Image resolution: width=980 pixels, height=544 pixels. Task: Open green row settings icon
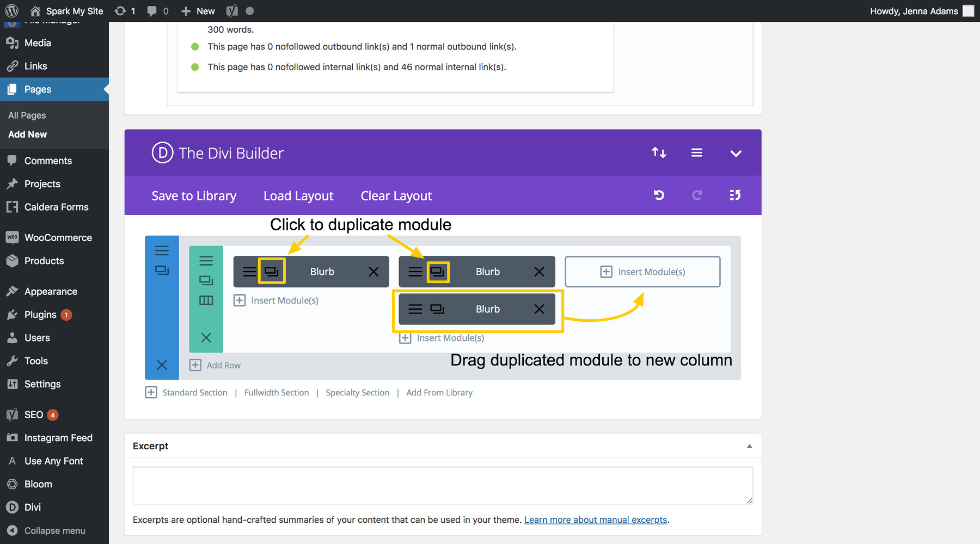click(206, 261)
